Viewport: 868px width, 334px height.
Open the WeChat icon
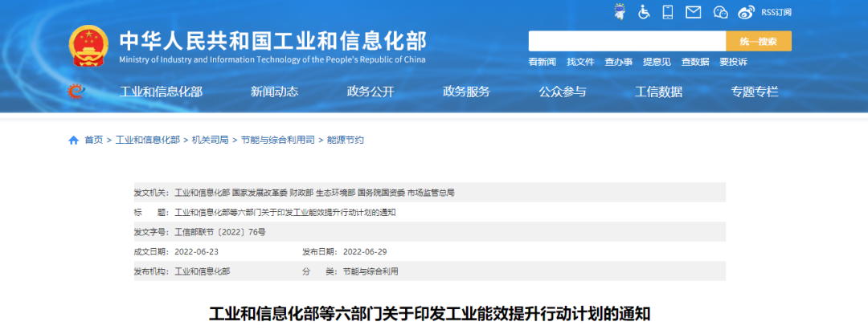point(720,11)
